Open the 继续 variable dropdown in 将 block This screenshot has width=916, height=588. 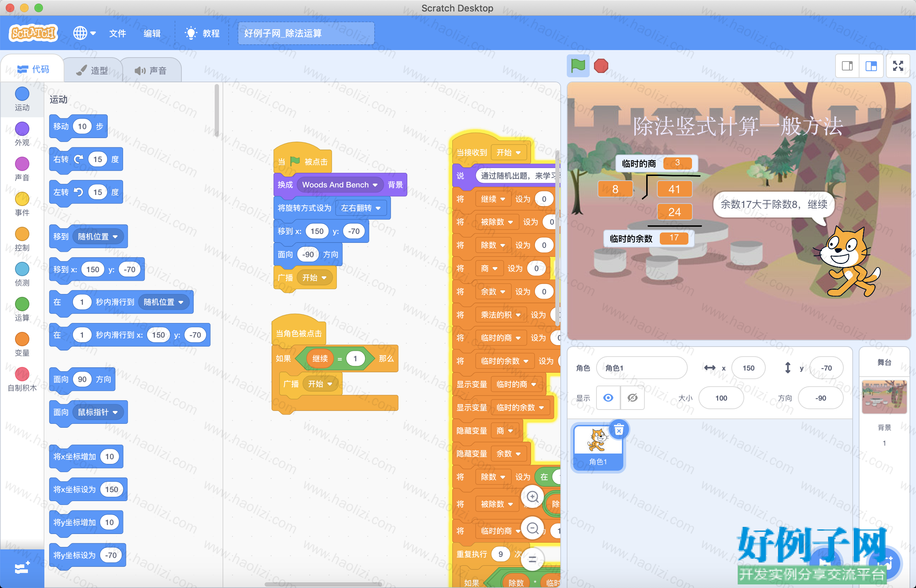click(x=493, y=199)
